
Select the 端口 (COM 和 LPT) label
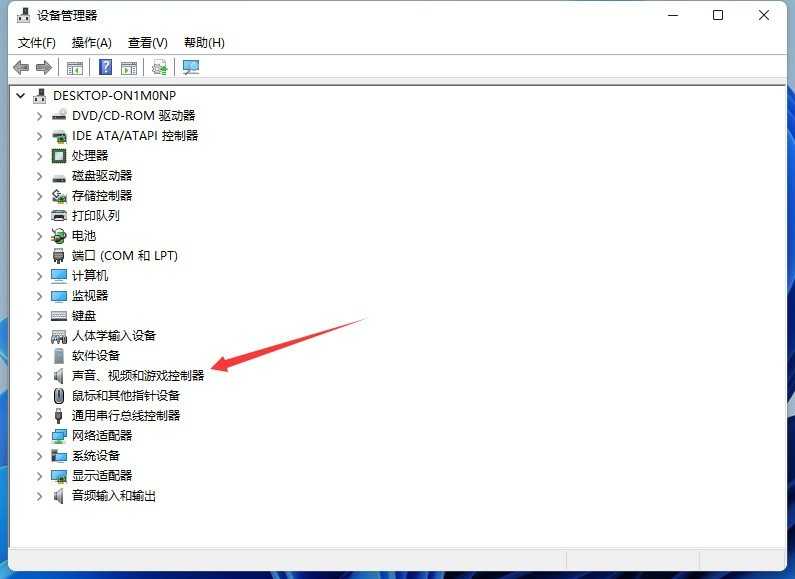(125, 256)
